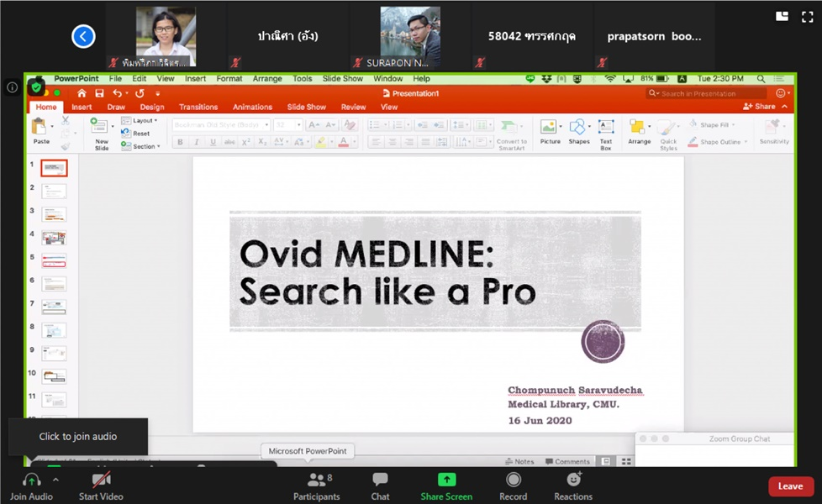Click the Participants icon in Zoom toolbar

pos(316,480)
